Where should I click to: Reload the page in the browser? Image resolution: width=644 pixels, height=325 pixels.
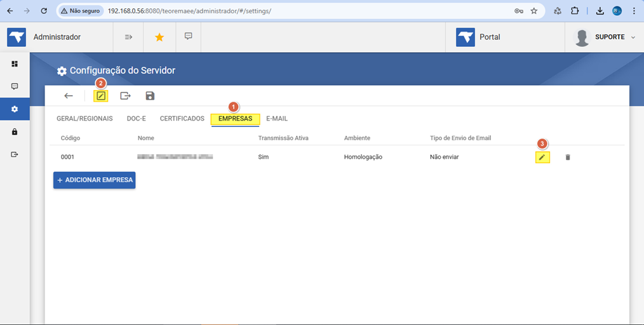44,11
